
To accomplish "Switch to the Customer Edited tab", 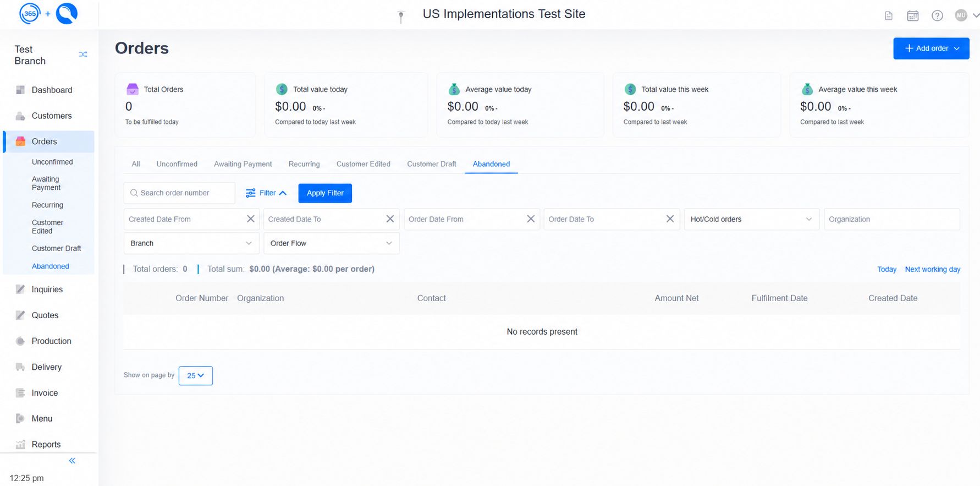I will pyautogui.click(x=364, y=164).
